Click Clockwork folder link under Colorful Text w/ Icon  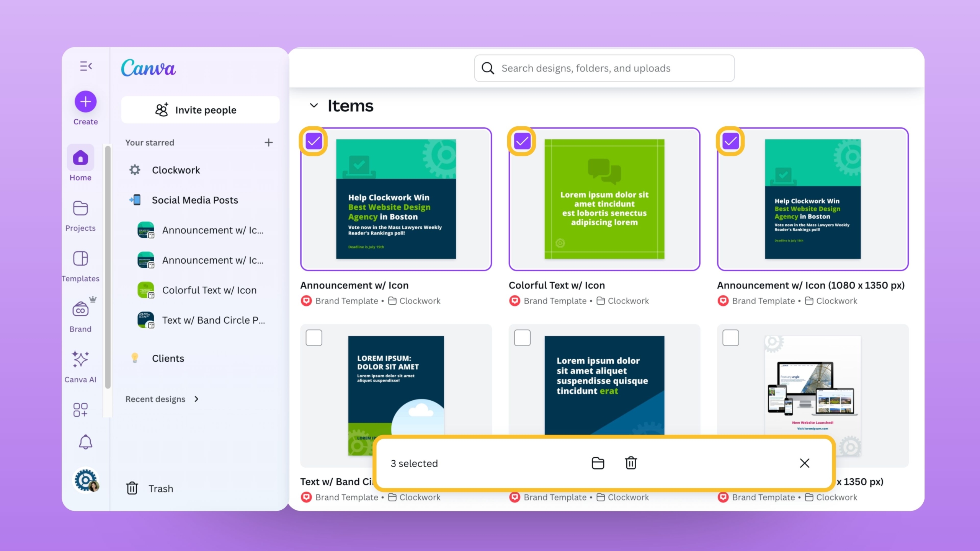tap(622, 301)
